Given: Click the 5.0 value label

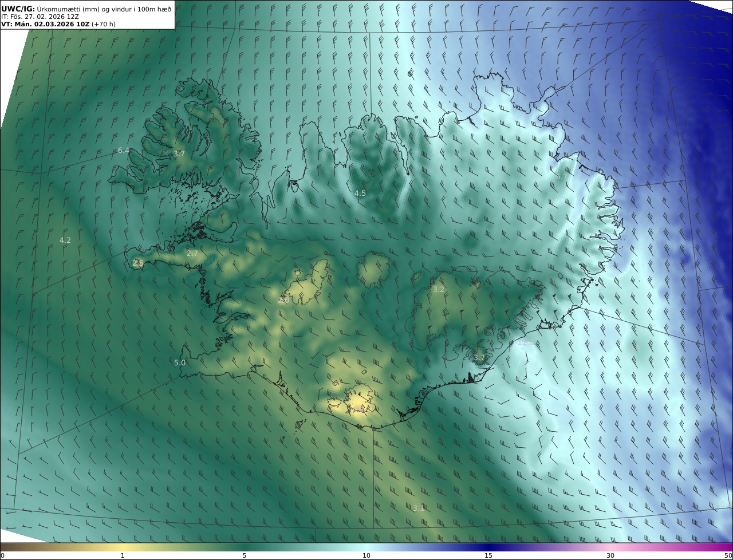Looking at the screenshot, I should click(x=180, y=363).
